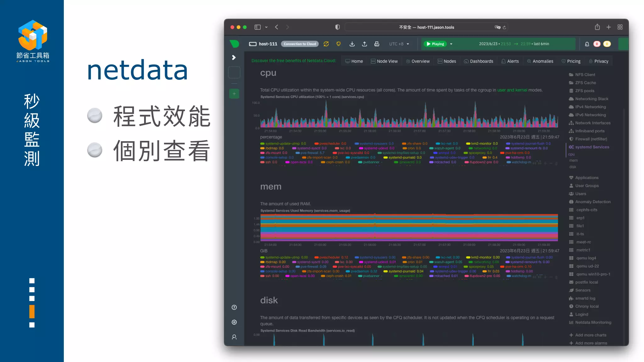Click the print dashboard icon
644x362 pixels.
click(x=377, y=44)
